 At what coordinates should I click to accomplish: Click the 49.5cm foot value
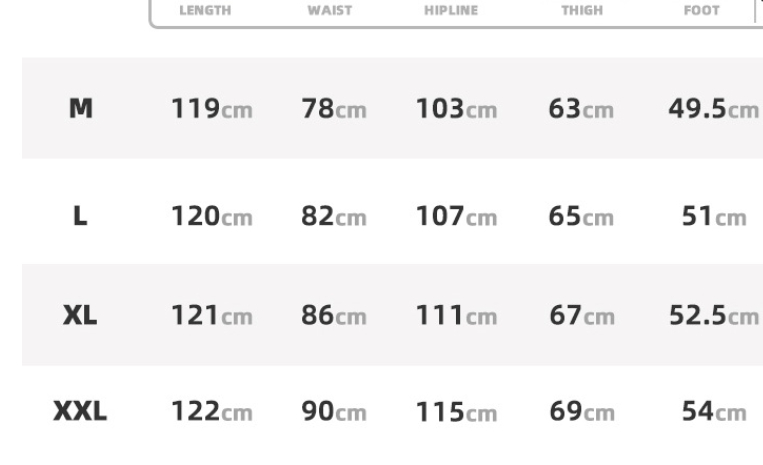pyautogui.click(x=714, y=108)
